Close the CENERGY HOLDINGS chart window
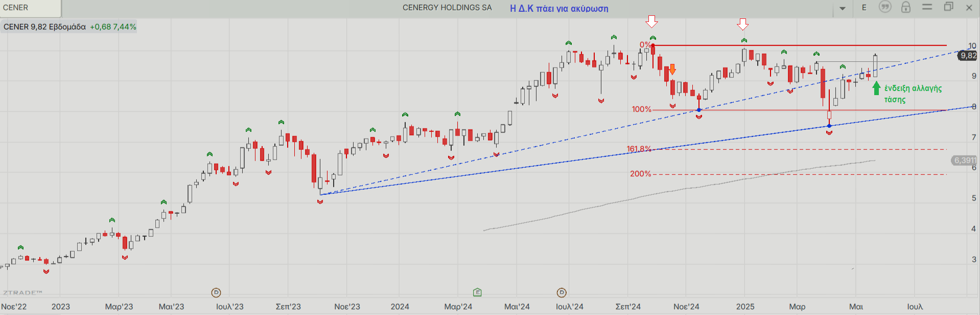This screenshot has height=315, width=980. click(x=969, y=8)
